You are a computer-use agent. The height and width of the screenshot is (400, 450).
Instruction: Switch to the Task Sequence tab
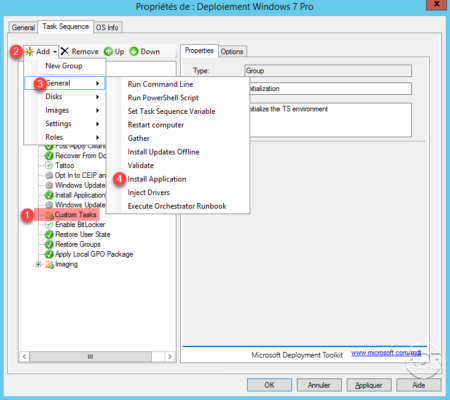66,26
